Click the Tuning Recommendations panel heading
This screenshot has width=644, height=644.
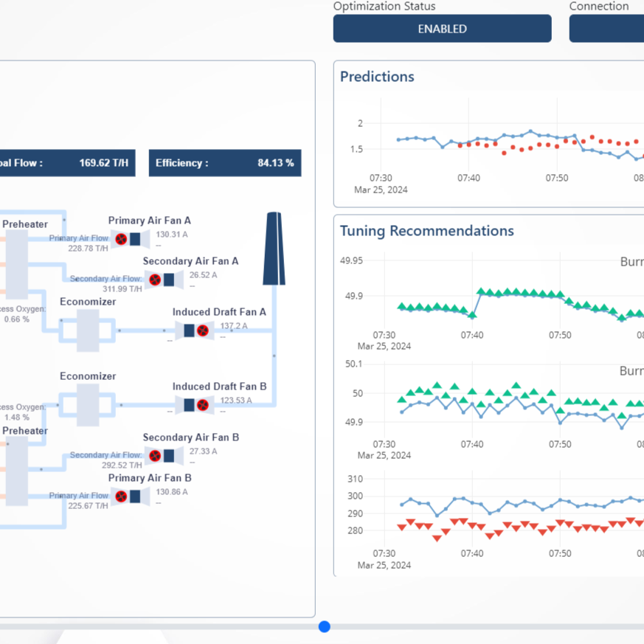(426, 231)
